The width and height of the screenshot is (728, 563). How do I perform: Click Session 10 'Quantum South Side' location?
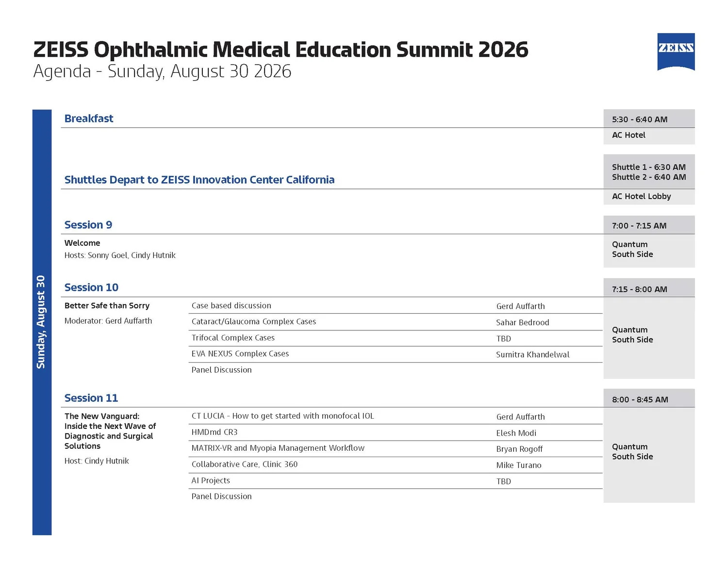[x=632, y=335]
